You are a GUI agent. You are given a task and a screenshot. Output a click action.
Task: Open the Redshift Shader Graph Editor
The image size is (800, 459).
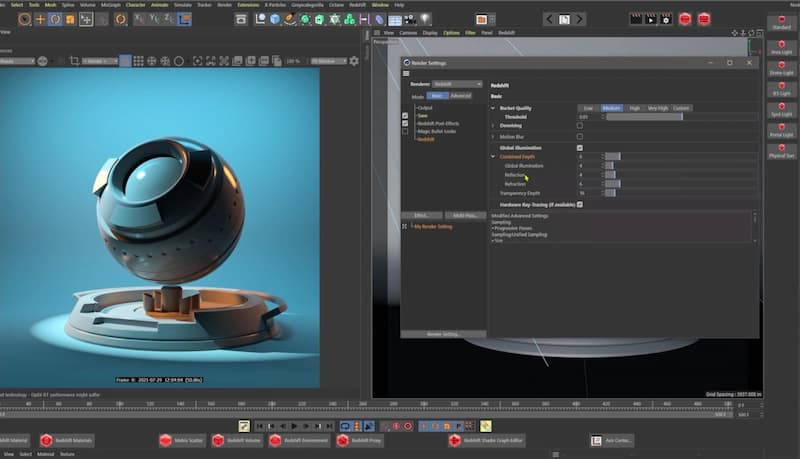tap(455, 440)
